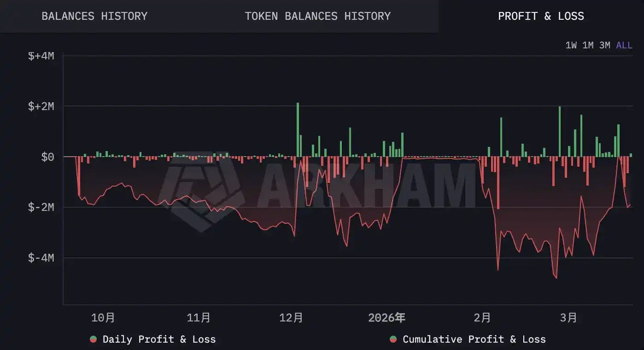Click the tall green bar in late February

coord(559,132)
